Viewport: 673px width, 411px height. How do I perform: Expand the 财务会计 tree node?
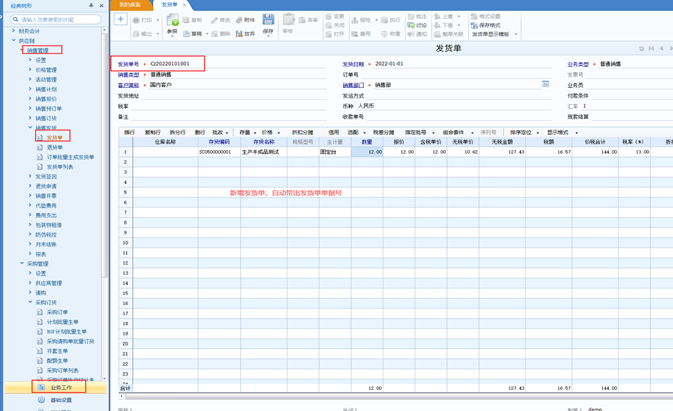[13, 31]
